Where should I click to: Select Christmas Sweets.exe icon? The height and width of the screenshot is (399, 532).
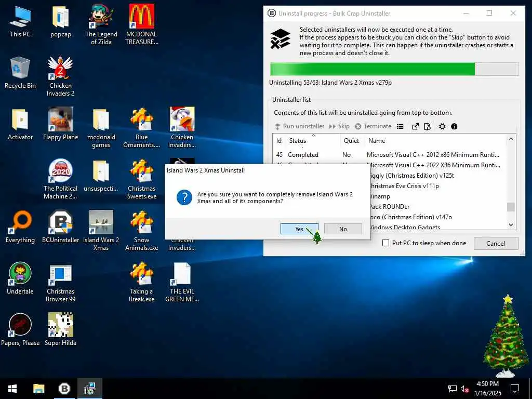(x=141, y=179)
